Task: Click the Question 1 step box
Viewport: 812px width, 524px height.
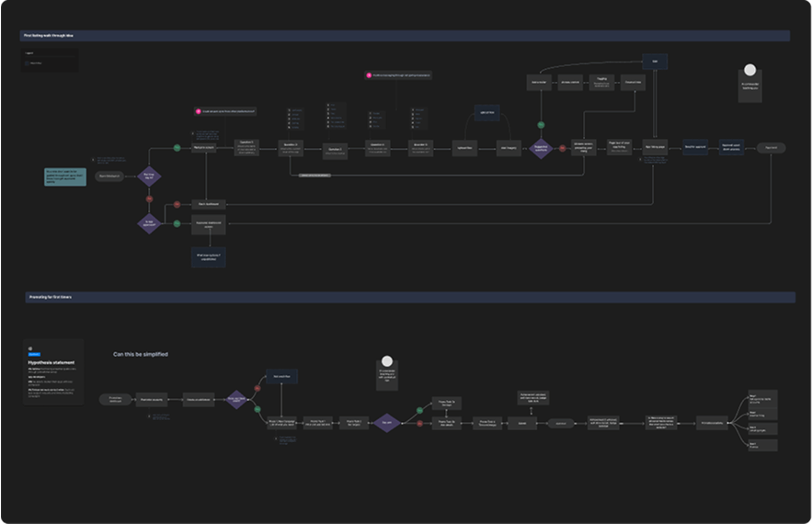Action: [x=246, y=148]
